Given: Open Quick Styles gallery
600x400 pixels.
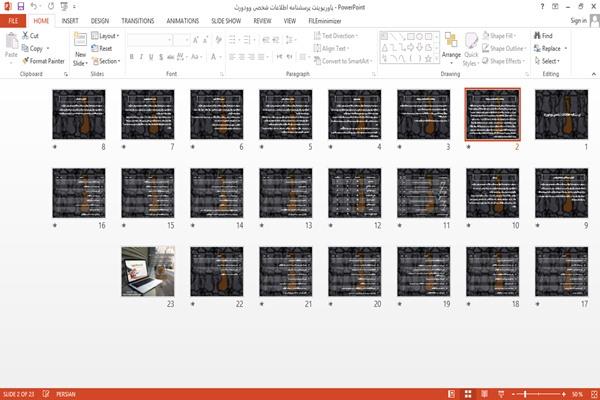Looking at the screenshot, I should [x=471, y=50].
